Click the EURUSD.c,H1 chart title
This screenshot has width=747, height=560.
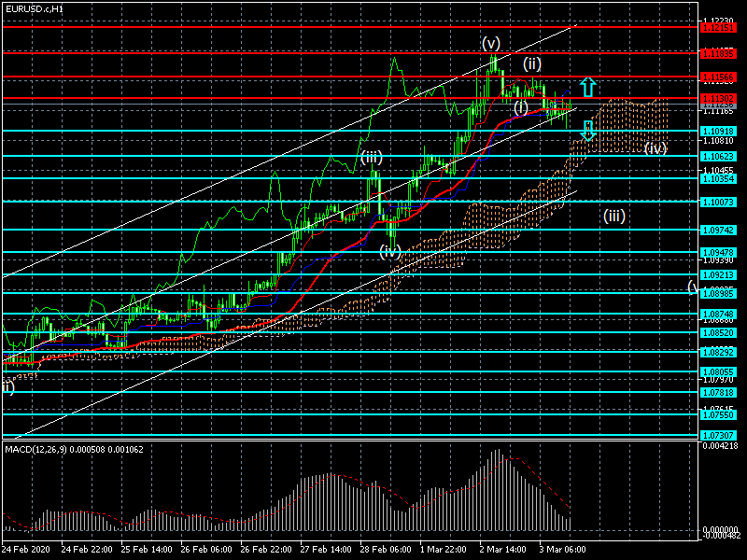[x=35, y=9]
